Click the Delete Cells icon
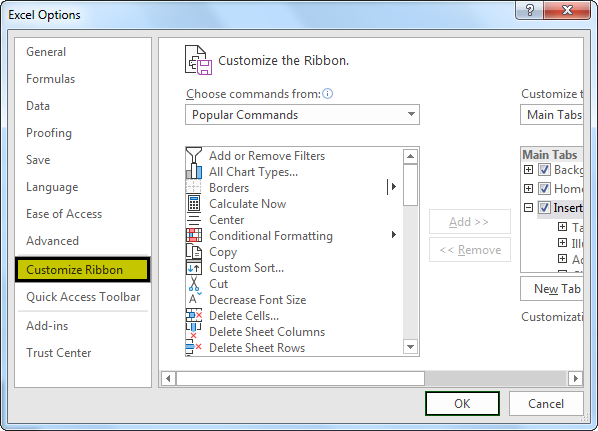 194,316
